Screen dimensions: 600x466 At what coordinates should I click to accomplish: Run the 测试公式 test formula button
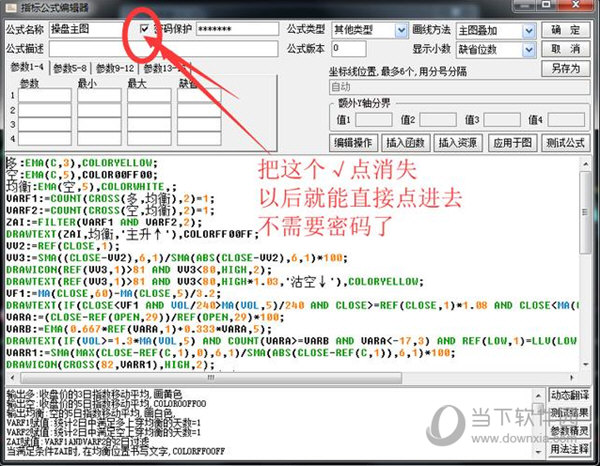click(x=567, y=141)
